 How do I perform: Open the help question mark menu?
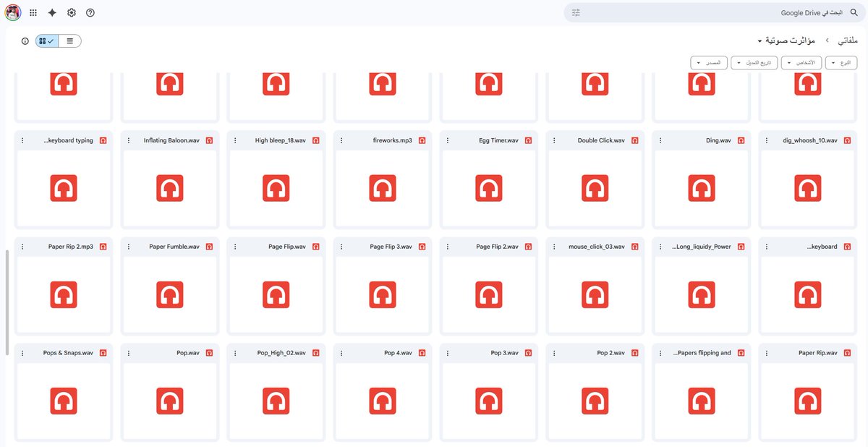90,13
